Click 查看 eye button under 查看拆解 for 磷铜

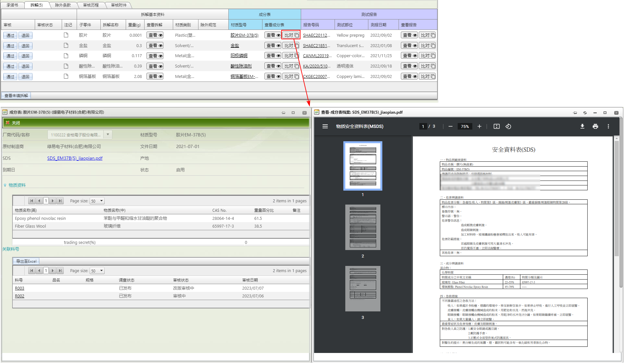point(155,56)
